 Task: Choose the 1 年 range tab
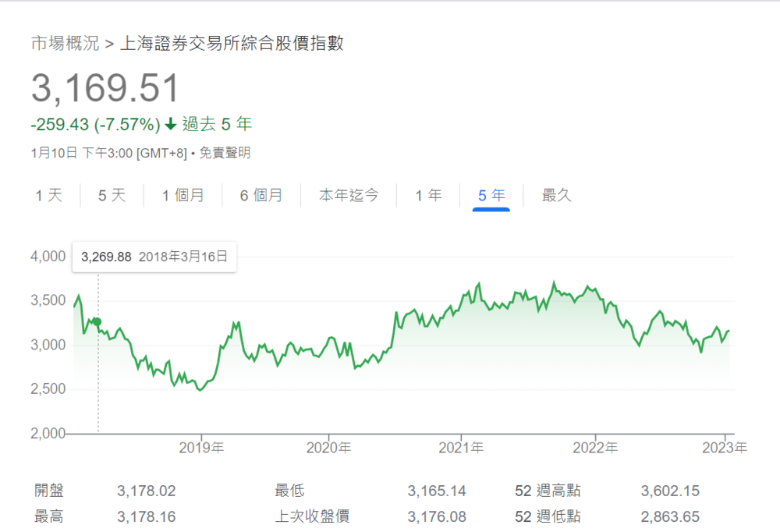[x=429, y=195]
